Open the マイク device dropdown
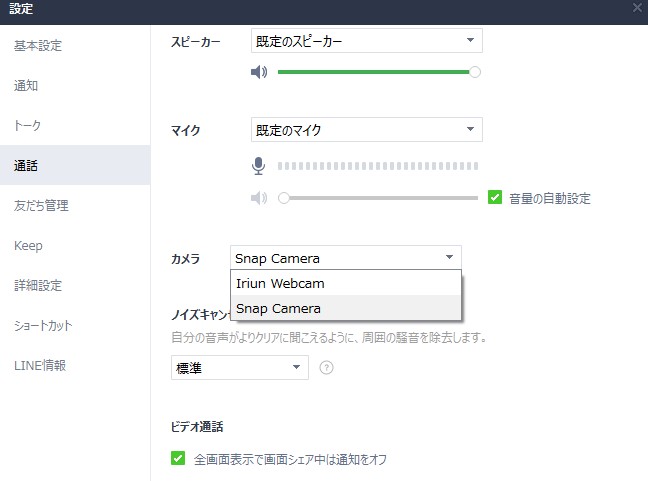Image resolution: width=648 pixels, height=481 pixels. click(366, 130)
